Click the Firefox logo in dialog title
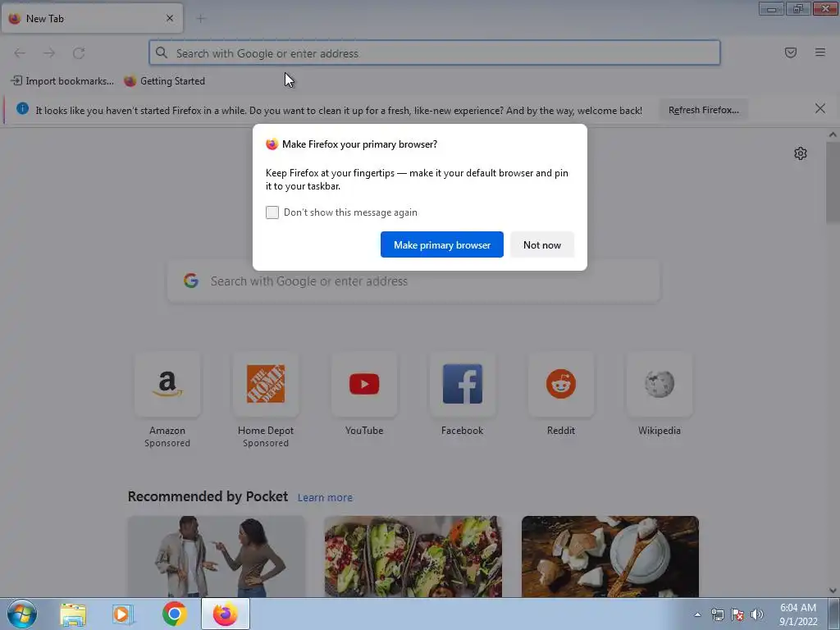Viewport: 840px width, 630px height. [272, 144]
